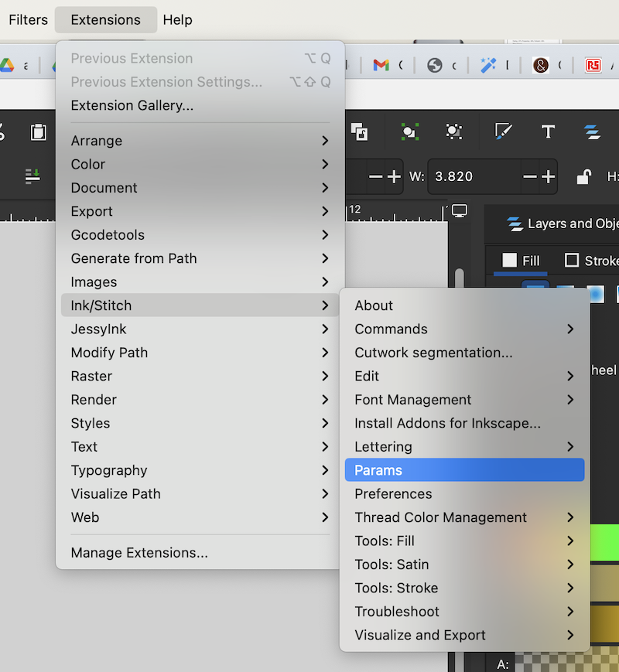This screenshot has height=672, width=619.
Task: Choose Manage Extensions... entry
Action: 200,553
